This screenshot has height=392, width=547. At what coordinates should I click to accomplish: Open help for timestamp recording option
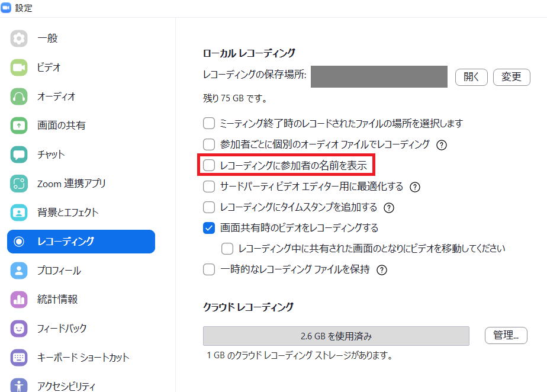(389, 208)
